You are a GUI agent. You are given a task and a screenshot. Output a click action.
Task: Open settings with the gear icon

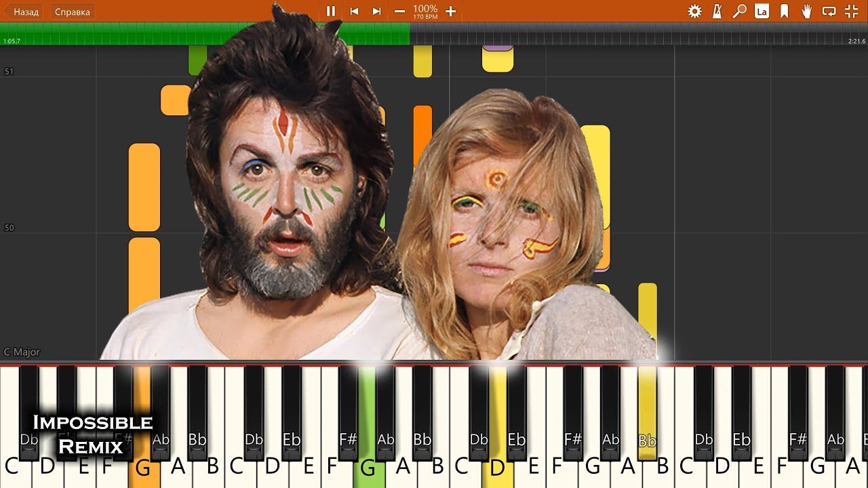click(x=694, y=11)
